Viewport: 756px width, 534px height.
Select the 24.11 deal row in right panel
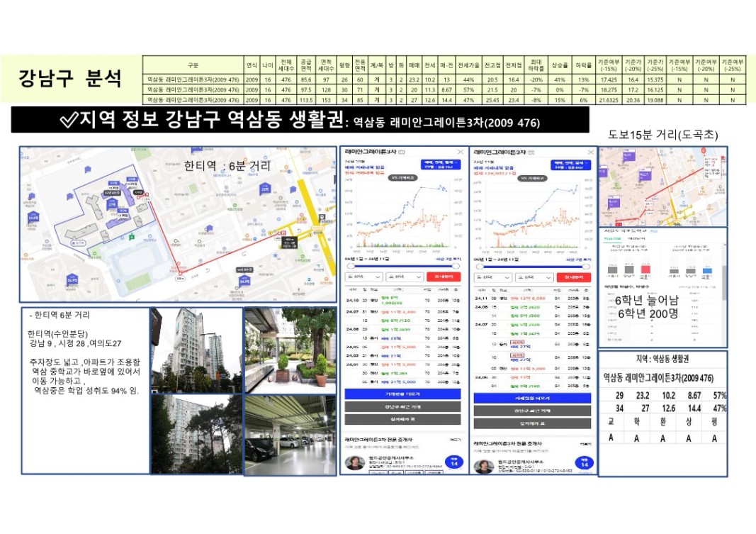[x=532, y=299]
